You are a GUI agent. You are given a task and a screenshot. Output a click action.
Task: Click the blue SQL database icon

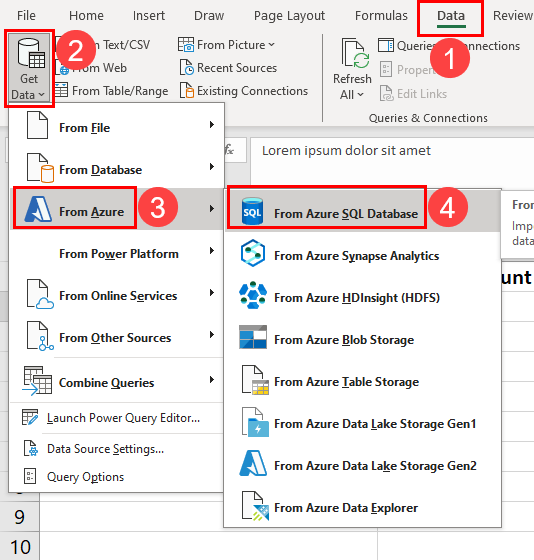coord(252,211)
